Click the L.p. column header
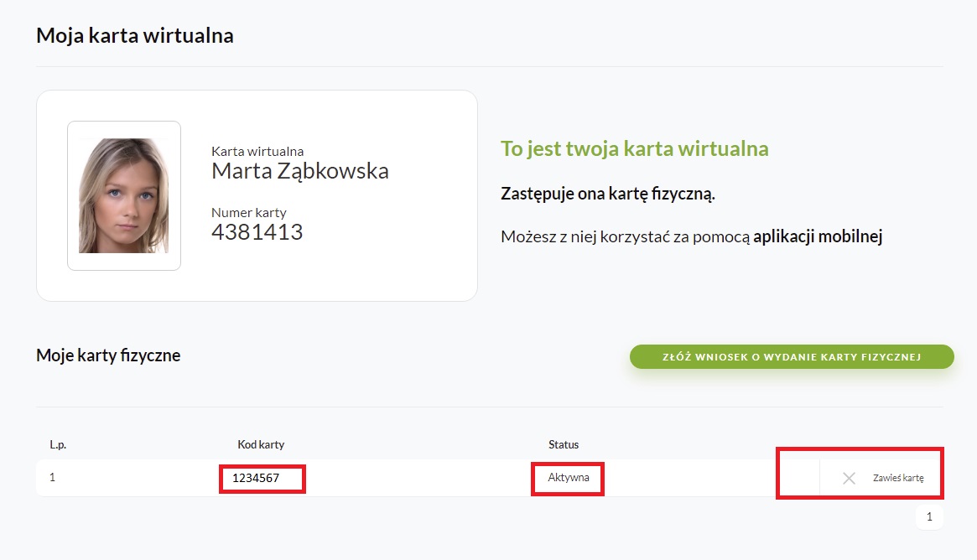The image size is (977, 560). click(x=57, y=444)
